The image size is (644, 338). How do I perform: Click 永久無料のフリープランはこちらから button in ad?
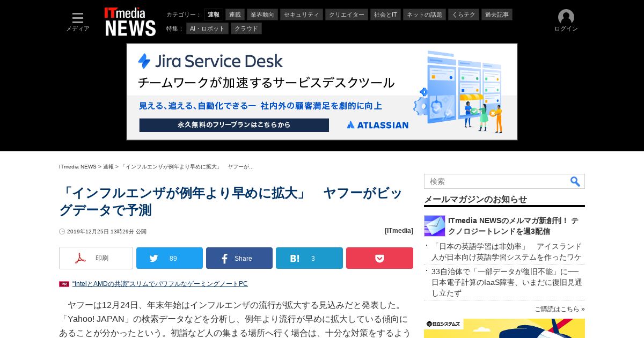tap(234, 125)
